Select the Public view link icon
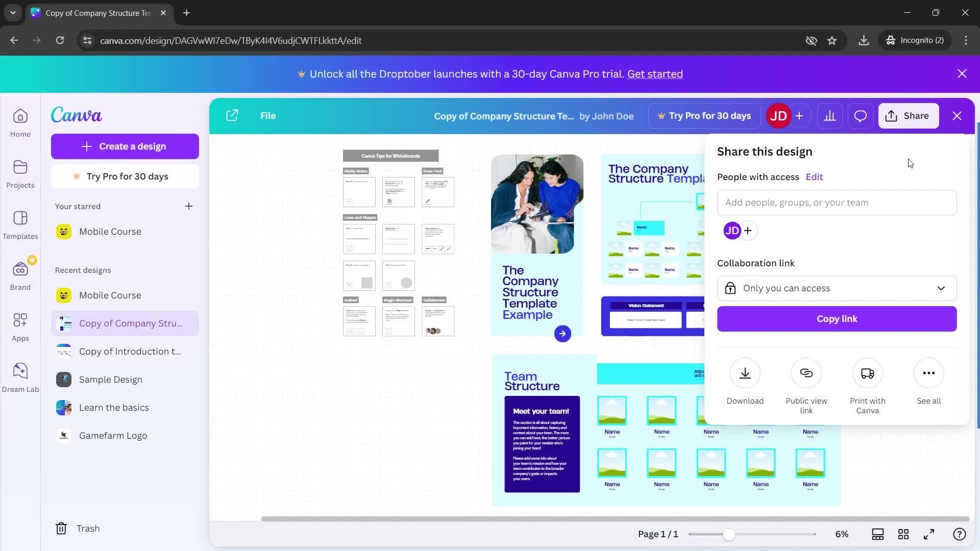This screenshot has height=551, width=980. pyautogui.click(x=806, y=373)
